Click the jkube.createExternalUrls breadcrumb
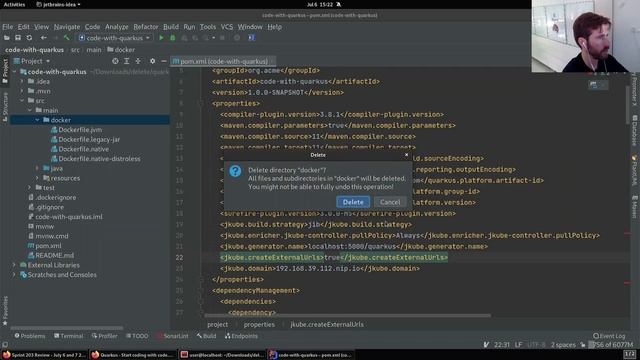 pos(327,325)
